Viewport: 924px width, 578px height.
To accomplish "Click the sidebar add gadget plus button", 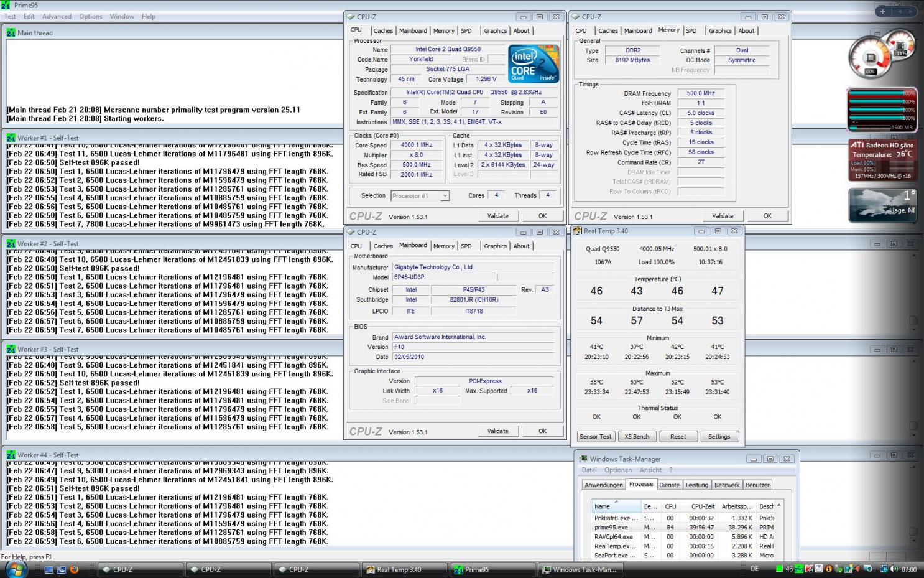I will coord(882,11).
